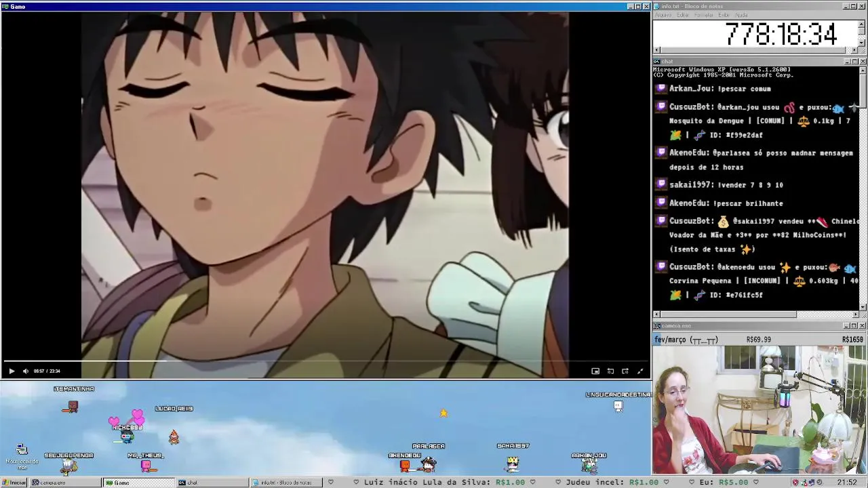
Task: Click 'Corvina Pequena' text in chat
Action: tap(702, 281)
